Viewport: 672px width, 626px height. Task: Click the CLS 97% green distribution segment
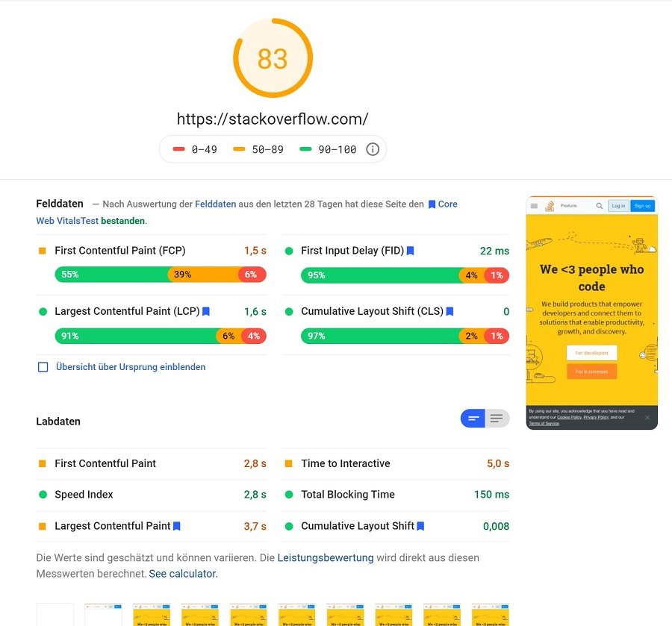pos(381,336)
